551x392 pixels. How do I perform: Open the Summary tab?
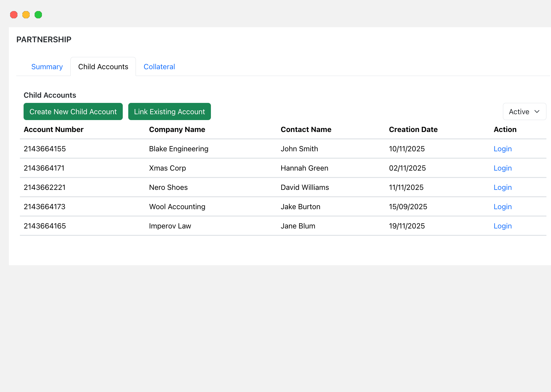(x=47, y=67)
